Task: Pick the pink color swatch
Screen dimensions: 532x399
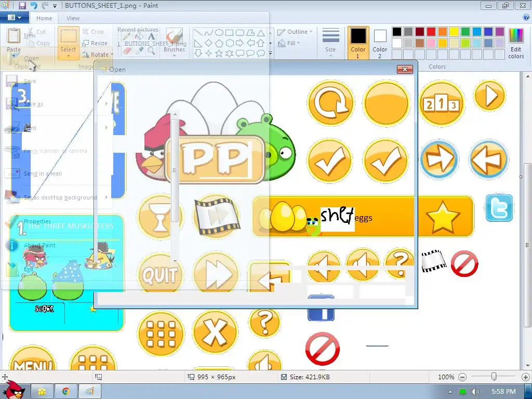Action: tap(431, 43)
